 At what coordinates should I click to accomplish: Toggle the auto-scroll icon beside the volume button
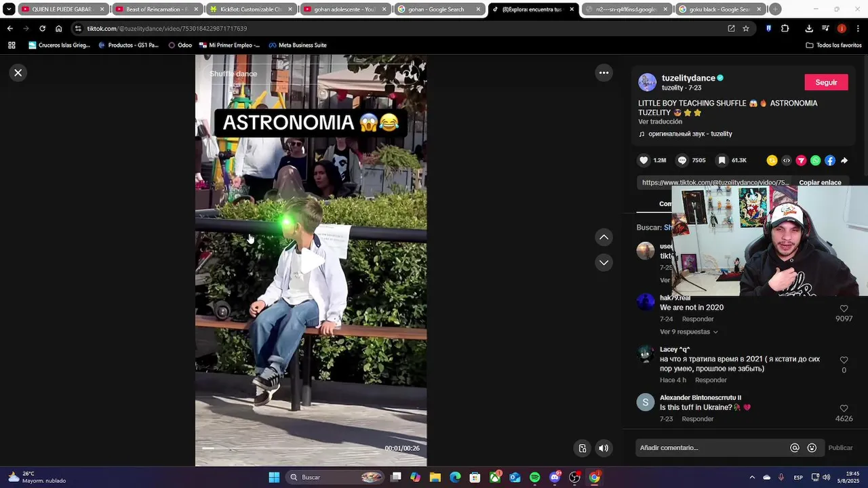point(582,448)
